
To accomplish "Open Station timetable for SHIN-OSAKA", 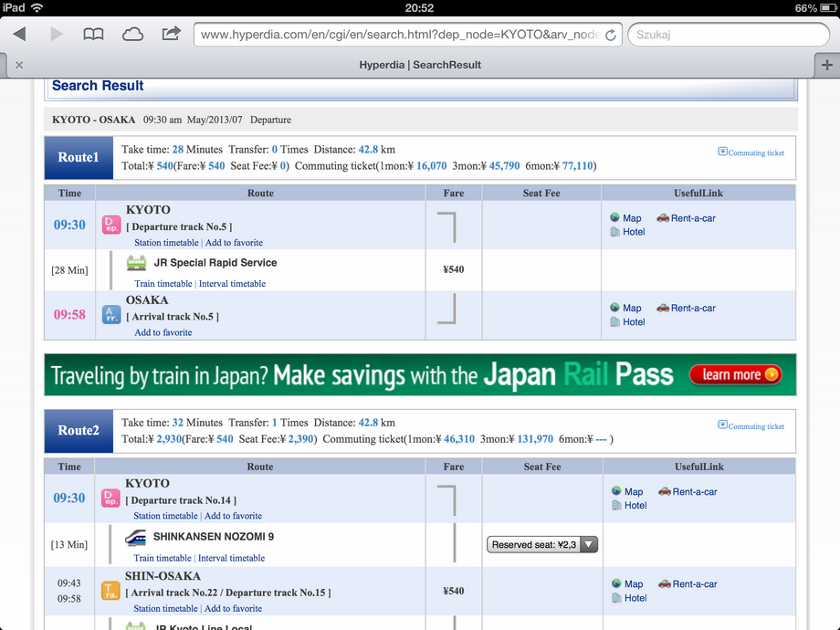I will [165, 608].
